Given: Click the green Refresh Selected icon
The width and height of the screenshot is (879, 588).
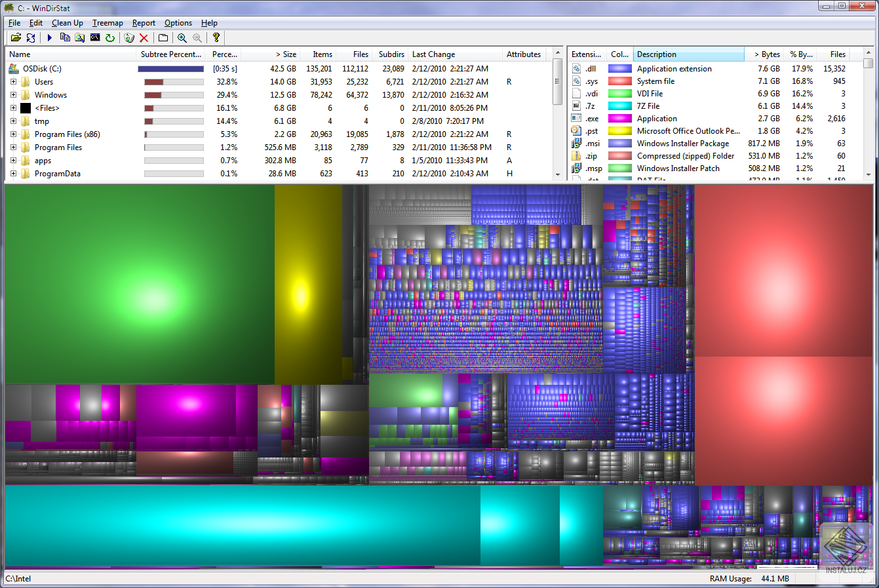Looking at the screenshot, I should 110,38.
